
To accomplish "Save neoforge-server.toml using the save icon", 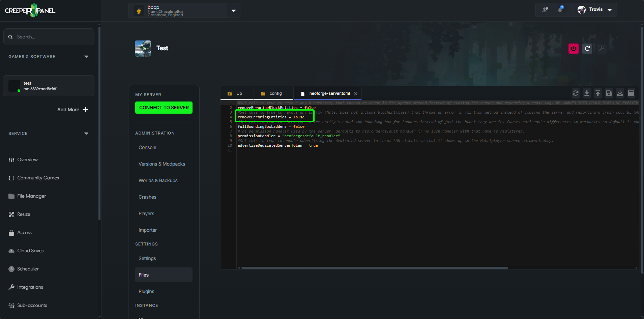I will coord(609,93).
